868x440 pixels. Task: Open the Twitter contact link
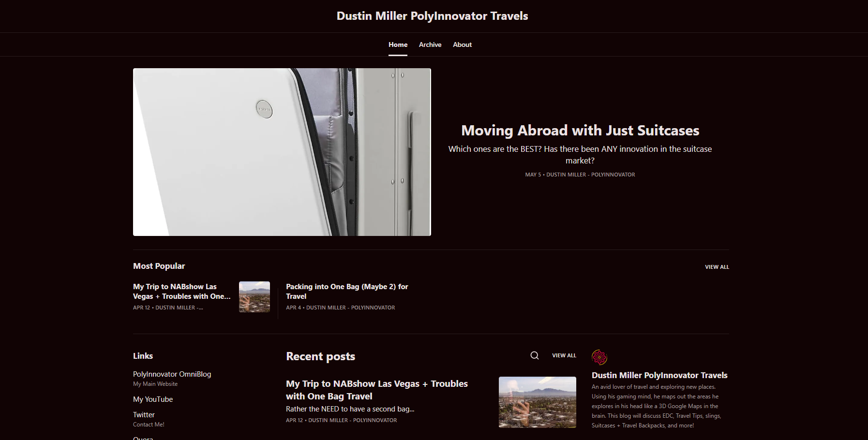(144, 414)
